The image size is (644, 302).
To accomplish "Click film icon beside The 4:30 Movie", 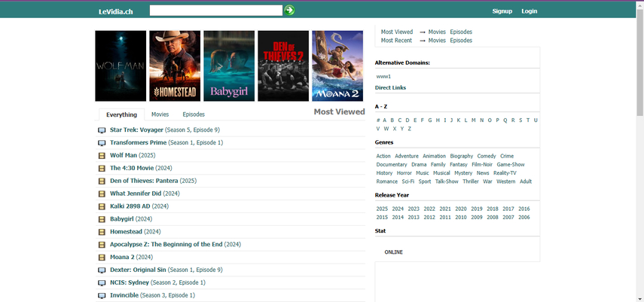I will (x=102, y=169).
